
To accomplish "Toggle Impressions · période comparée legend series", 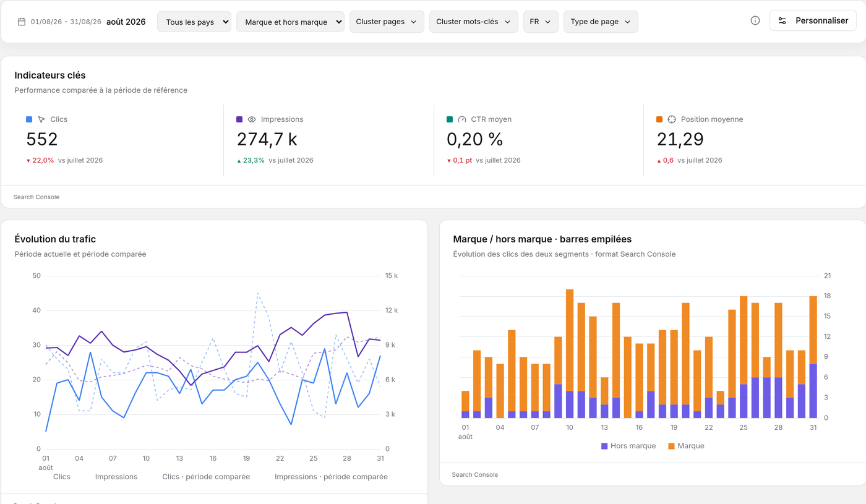I will point(331,477).
